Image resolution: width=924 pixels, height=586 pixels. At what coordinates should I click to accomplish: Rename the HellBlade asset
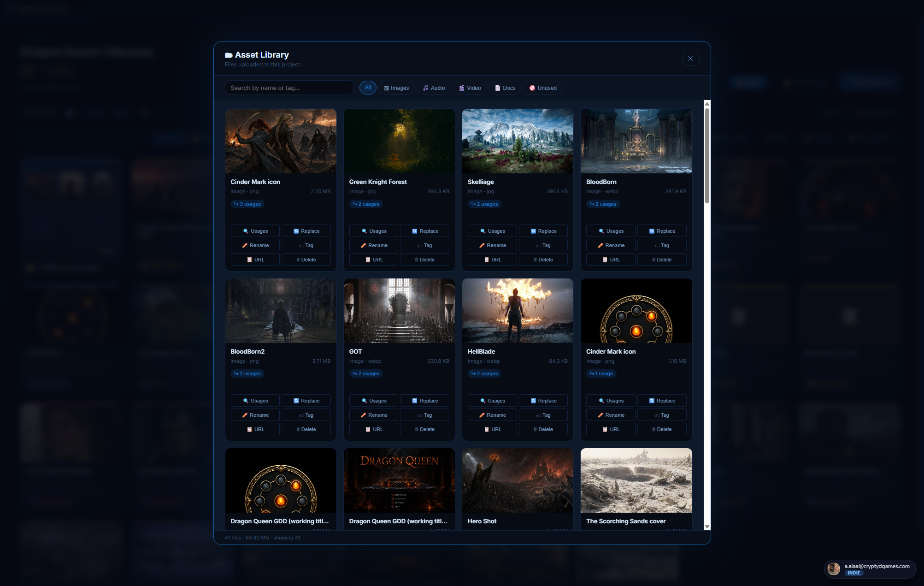[x=492, y=415]
